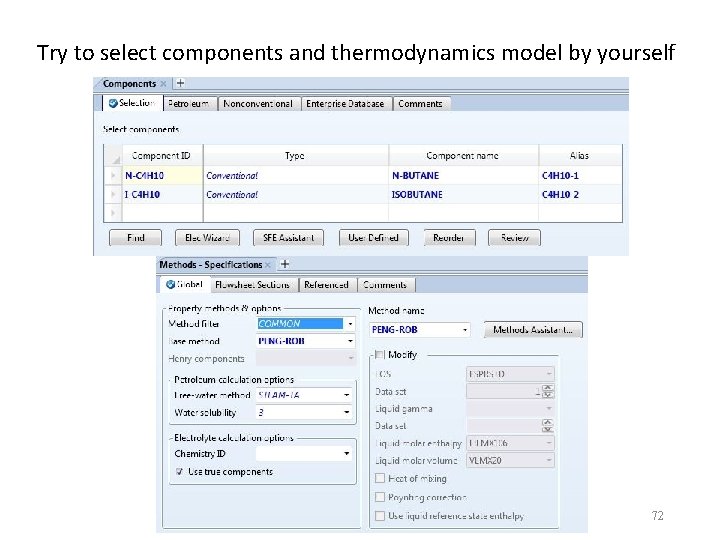Click the N-C4H10 row selector arrow
720x540 pixels.
coord(113,176)
